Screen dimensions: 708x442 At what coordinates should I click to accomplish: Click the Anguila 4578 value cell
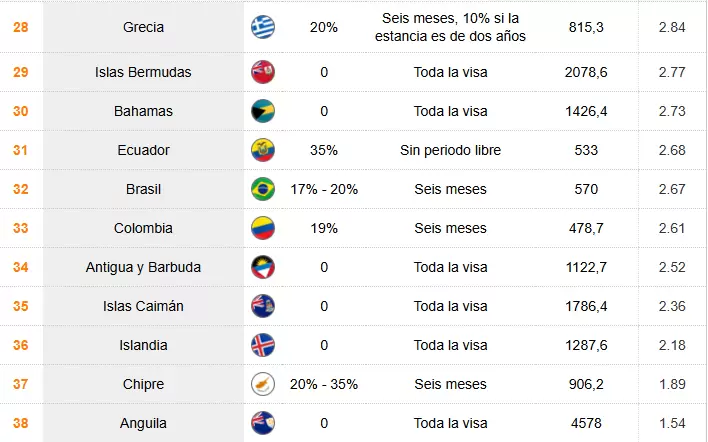(x=586, y=423)
